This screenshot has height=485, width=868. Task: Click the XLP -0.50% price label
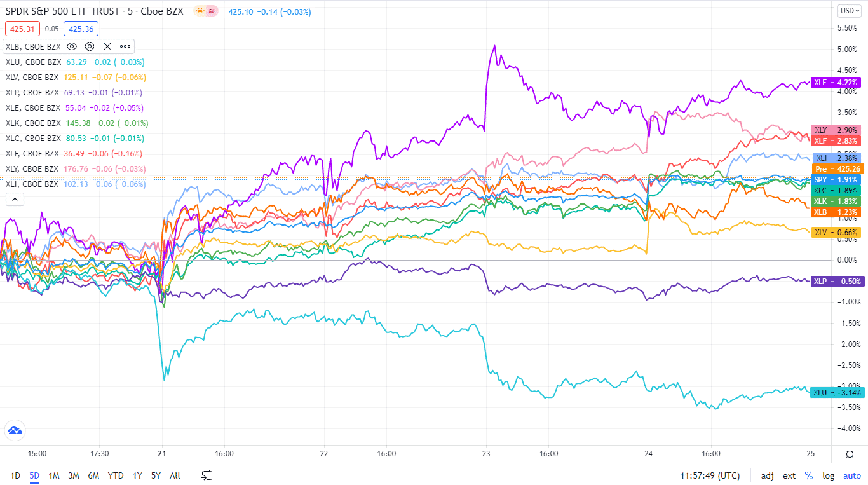tap(836, 281)
